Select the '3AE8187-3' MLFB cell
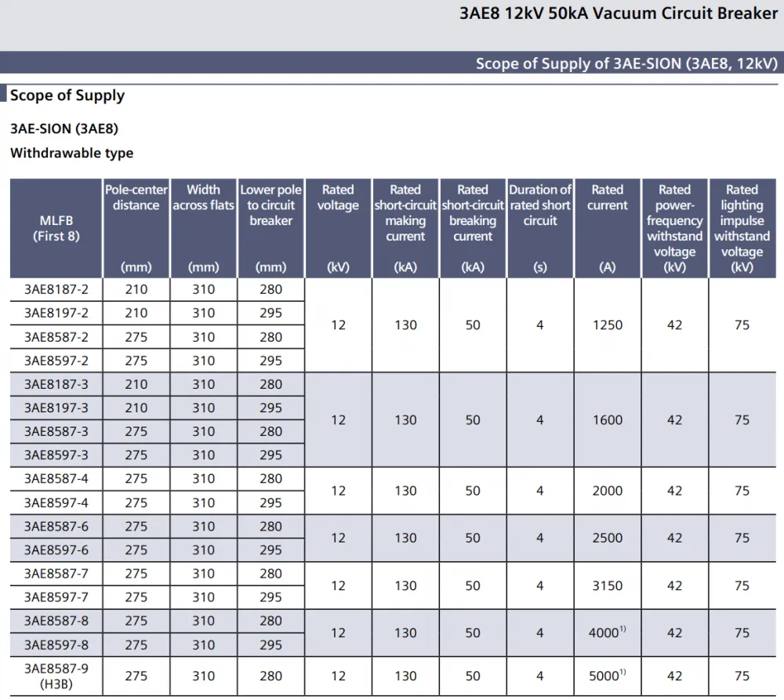Image resolution: width=784 pixels, height=700 pixels. point(56,384)
